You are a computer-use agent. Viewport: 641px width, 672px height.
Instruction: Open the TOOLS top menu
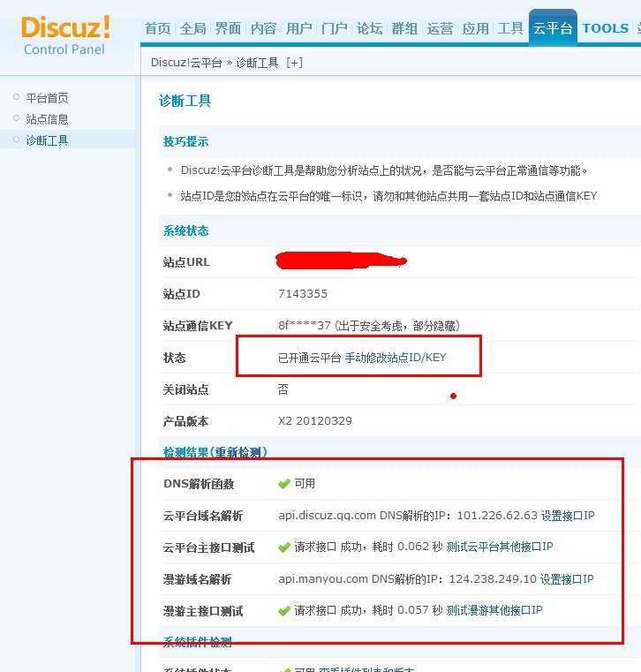coord(605,28)
